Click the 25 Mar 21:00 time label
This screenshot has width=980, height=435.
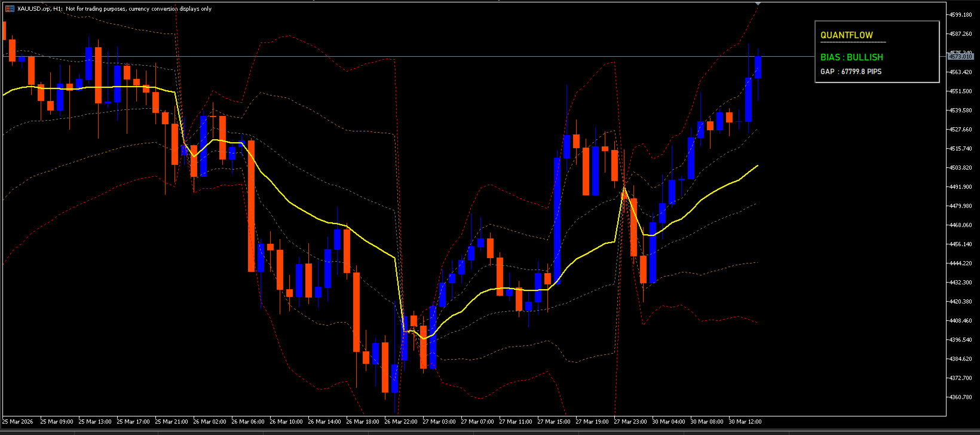point(171,422)
